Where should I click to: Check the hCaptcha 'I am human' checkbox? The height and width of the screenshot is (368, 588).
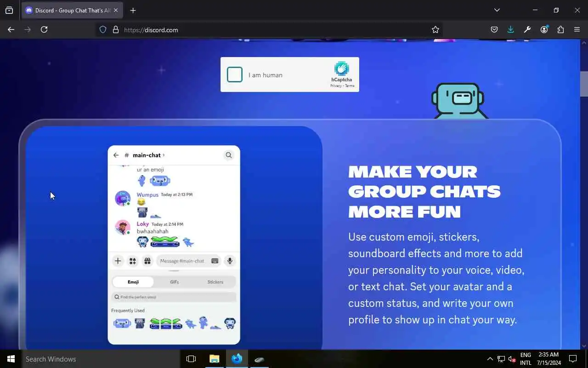(234, 75)
